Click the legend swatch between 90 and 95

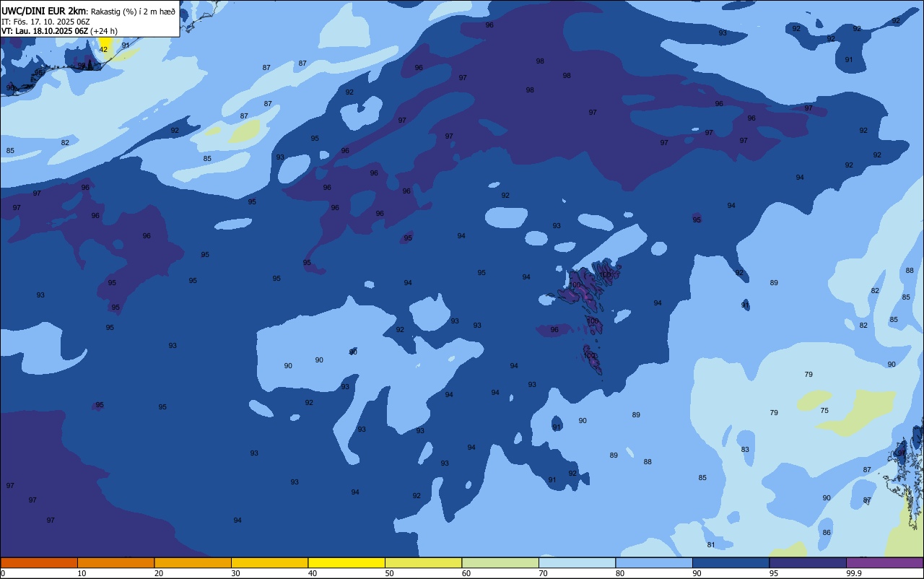click(x=731, y=562)
